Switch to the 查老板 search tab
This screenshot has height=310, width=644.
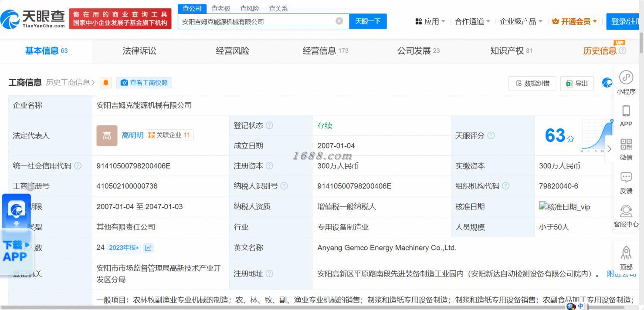[220, 8]
